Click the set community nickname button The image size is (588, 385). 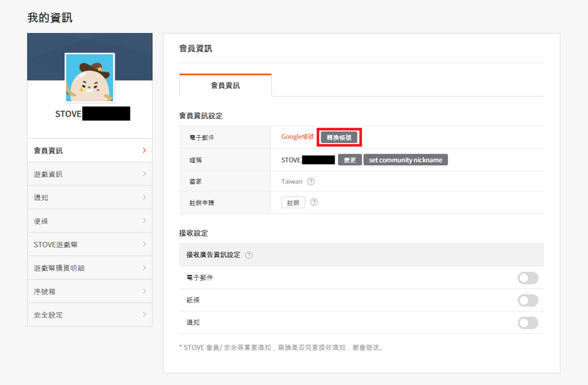pos(405,160)
